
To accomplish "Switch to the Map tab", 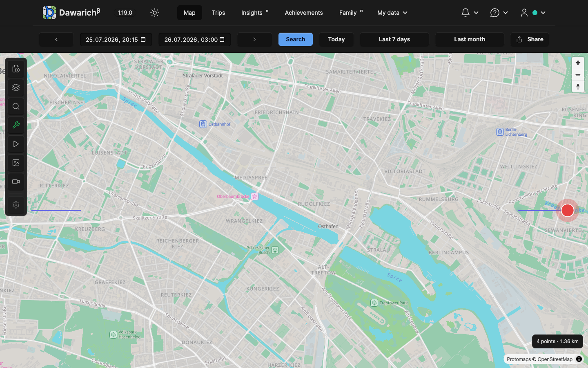I will (x=189, y=13).
